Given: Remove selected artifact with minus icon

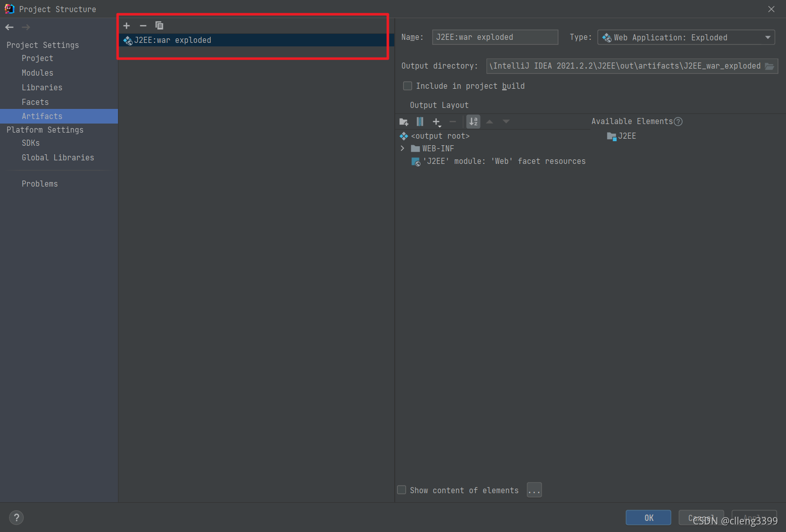Looking at the screenshot, I should (x=143, y=26).
